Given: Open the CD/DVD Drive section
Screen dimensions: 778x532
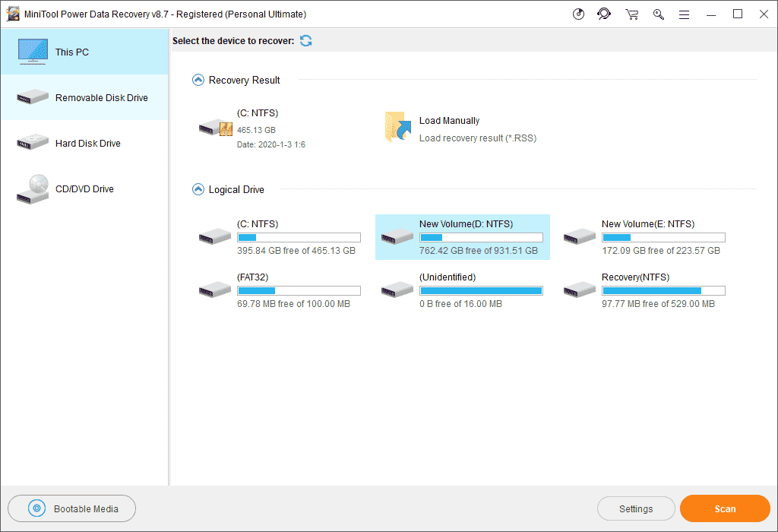Looking at the screenshot, I should (84, 188).
